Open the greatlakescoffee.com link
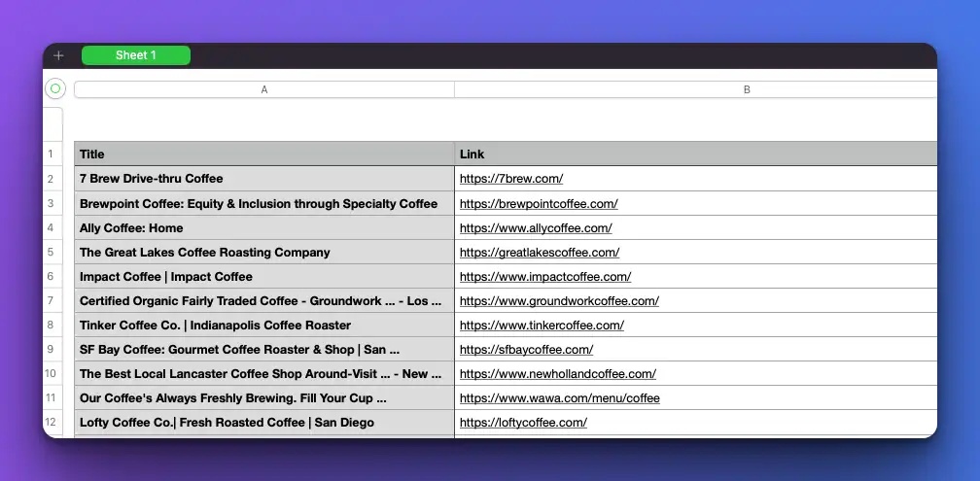Image resolution: width=980 pixels, height=481 pixels. (540, 253)
